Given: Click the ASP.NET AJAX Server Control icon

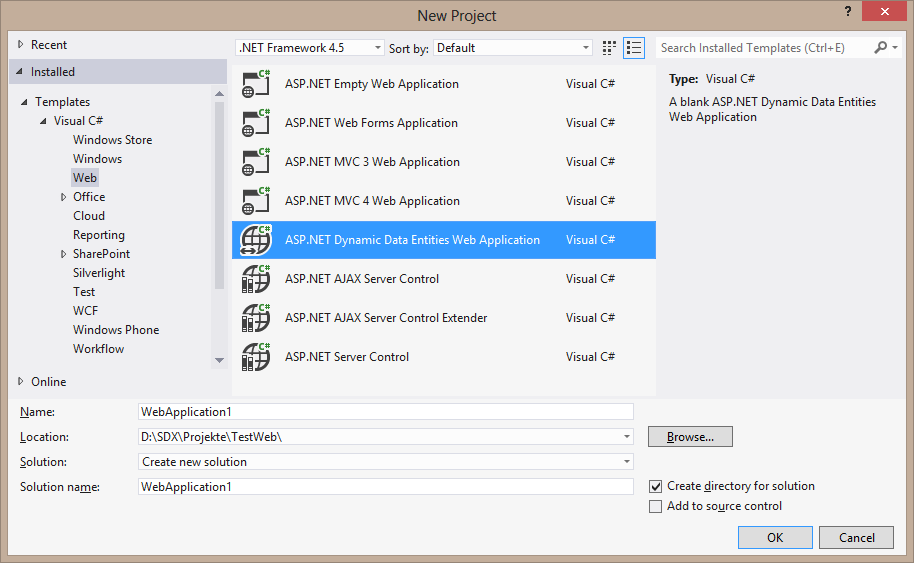Looking at the screenshot, I should [x=256, y=280].
